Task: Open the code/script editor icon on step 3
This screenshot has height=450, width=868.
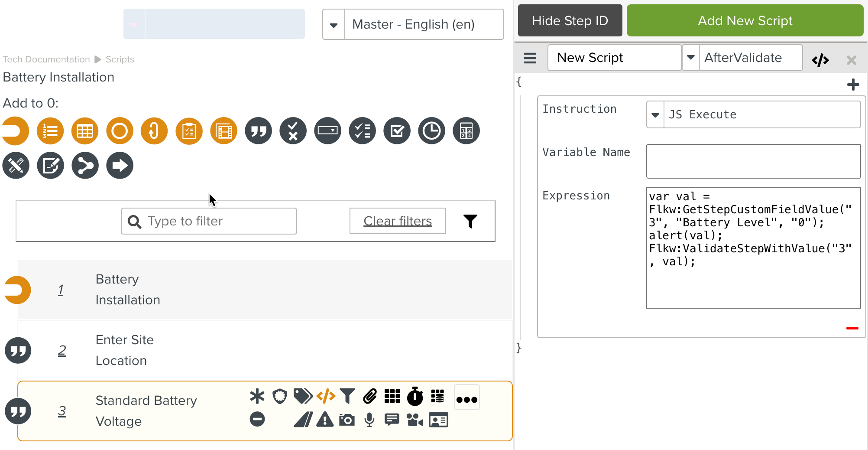Action: 326,396
